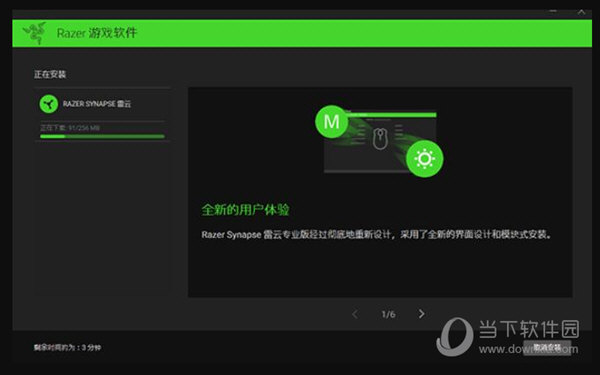Go to previous slide with left arrow
This screenshot has height=375, width=600.
tap(355, 314)
